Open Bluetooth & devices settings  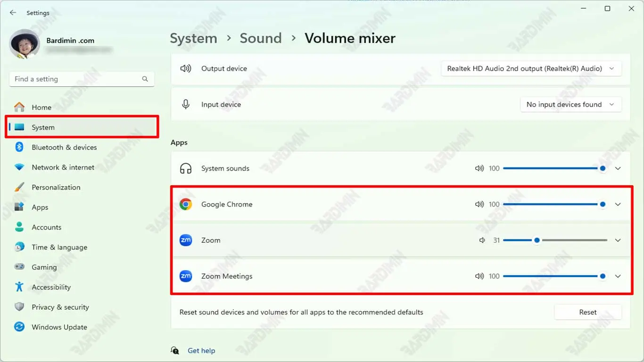[x=64, y=148]
